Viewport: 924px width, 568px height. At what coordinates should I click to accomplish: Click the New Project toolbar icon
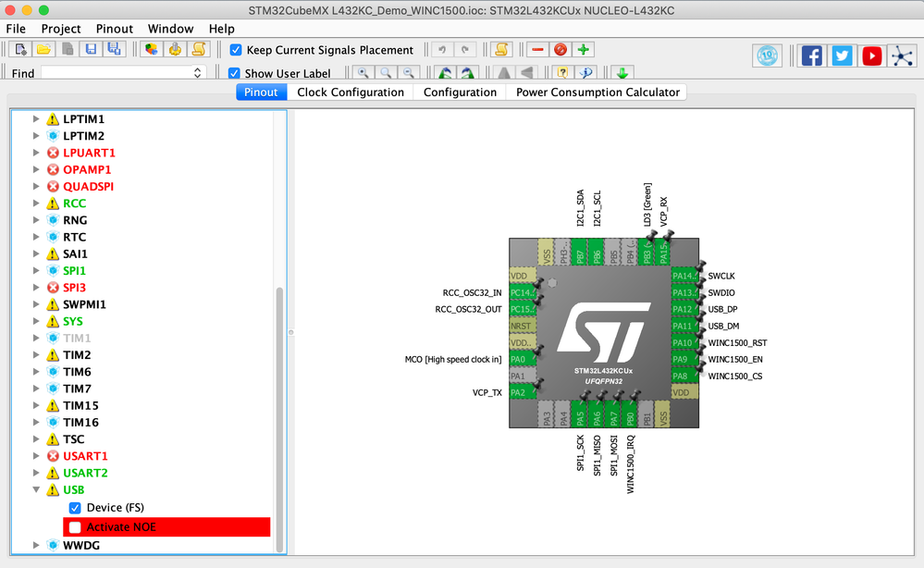[x=20, y=50]
